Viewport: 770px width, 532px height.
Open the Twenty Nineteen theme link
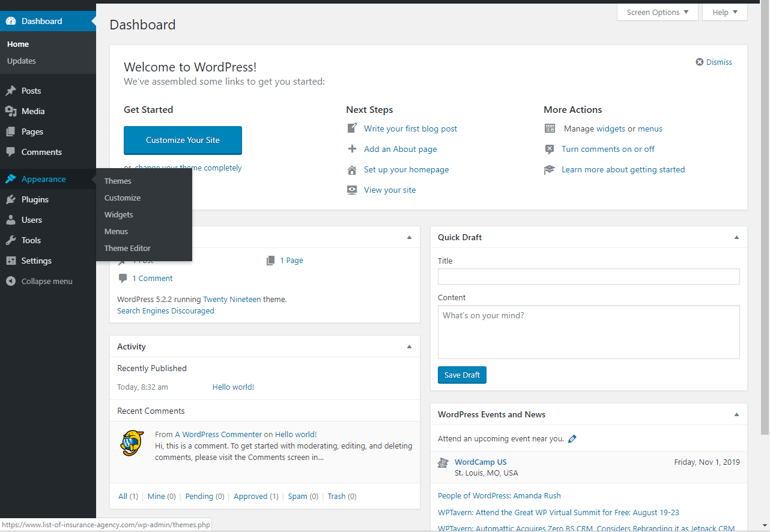(x=232, y=299)
